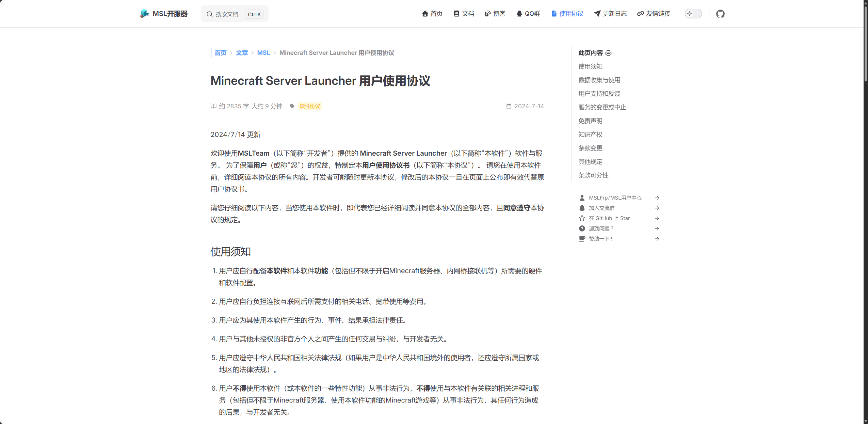Open MSLFrp/MSL用户中心 user link
The image size is (868, 424).
615,198
